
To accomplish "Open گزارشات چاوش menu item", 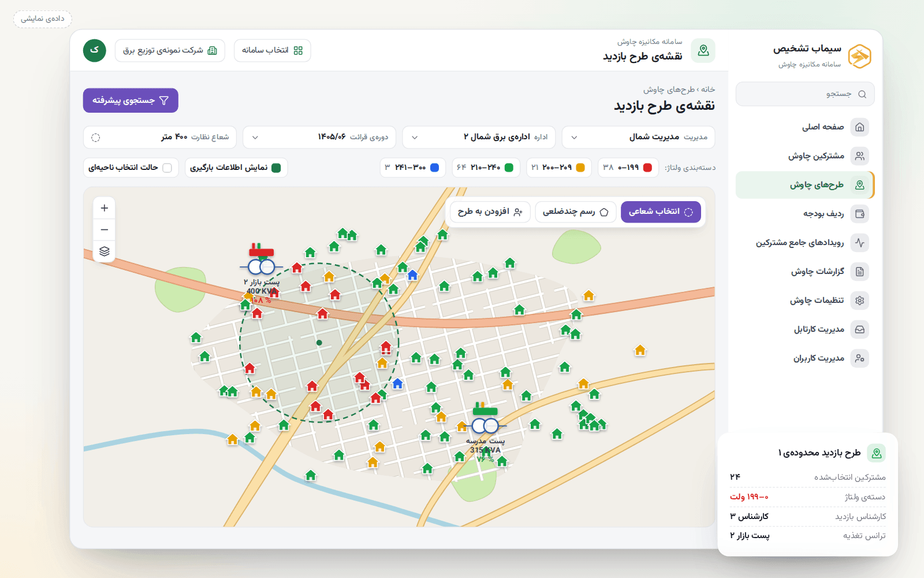I will click(805, 272).
